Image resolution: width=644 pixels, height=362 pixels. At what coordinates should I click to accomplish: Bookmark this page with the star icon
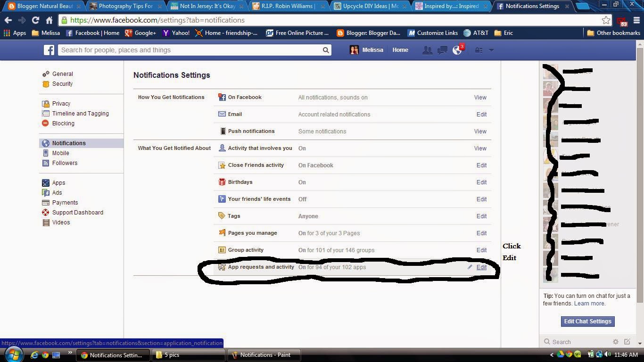coord(606,20)
